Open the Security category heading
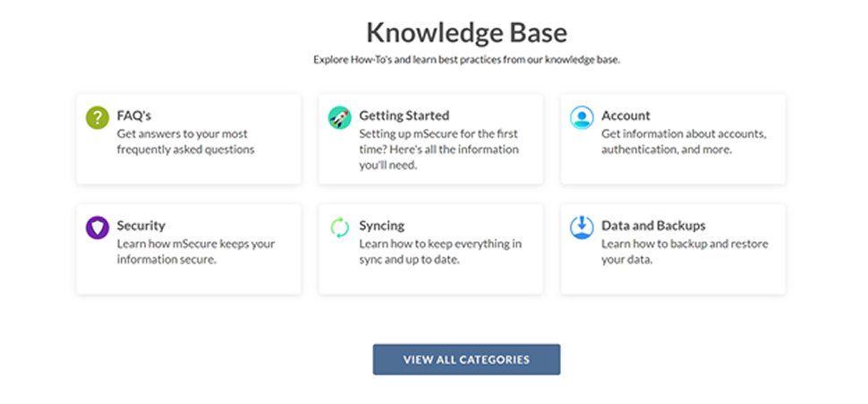 click(140, 225)
